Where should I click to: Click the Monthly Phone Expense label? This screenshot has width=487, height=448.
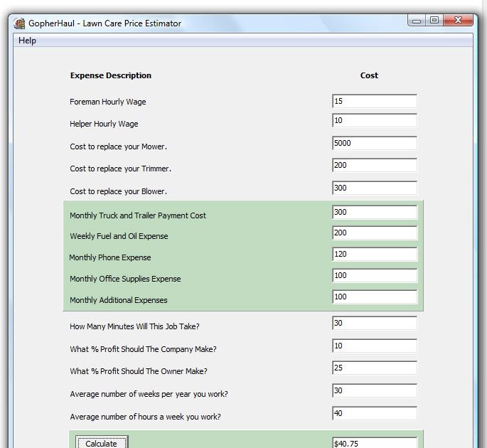pyautogui.click(x=110, y=257)
